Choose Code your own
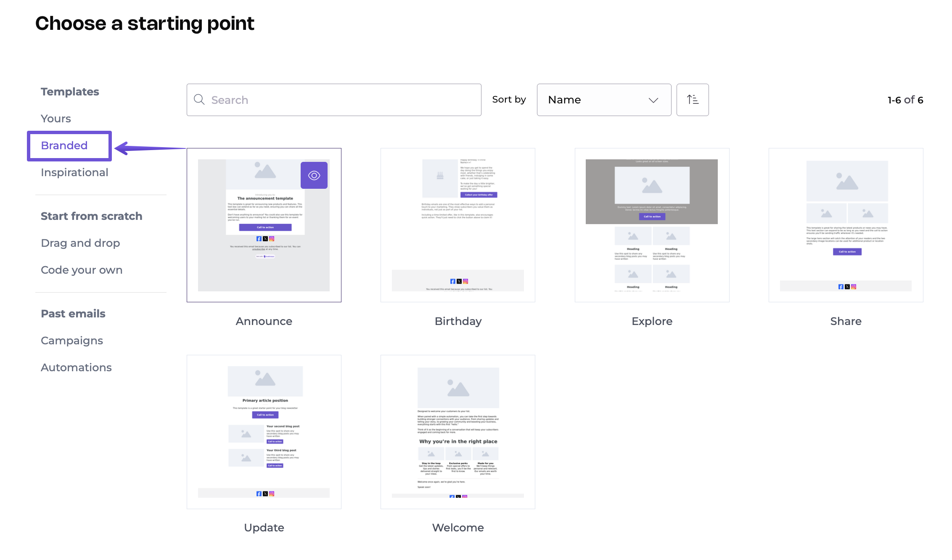The width and height of the screenshot is (952, 560). 81,269
